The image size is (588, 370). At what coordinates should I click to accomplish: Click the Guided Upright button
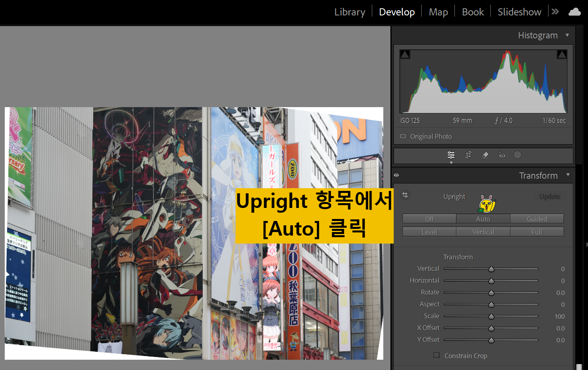[537, 219]
